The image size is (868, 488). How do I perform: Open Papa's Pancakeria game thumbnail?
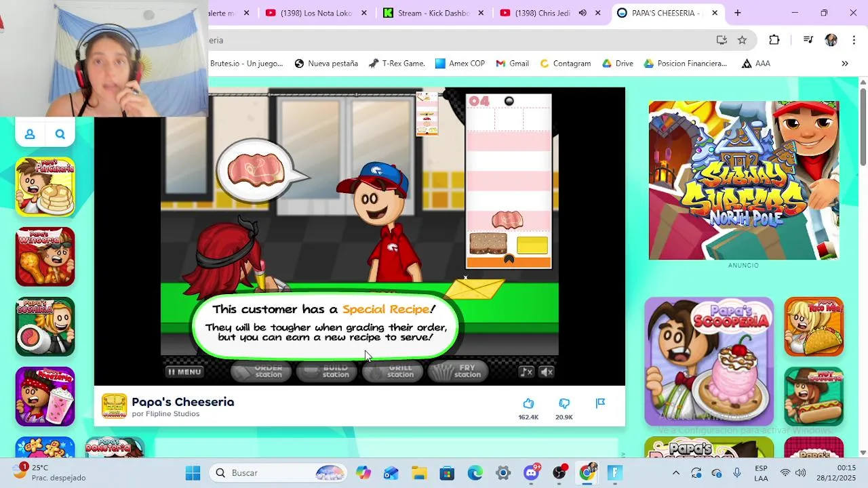tap(45, 187)
